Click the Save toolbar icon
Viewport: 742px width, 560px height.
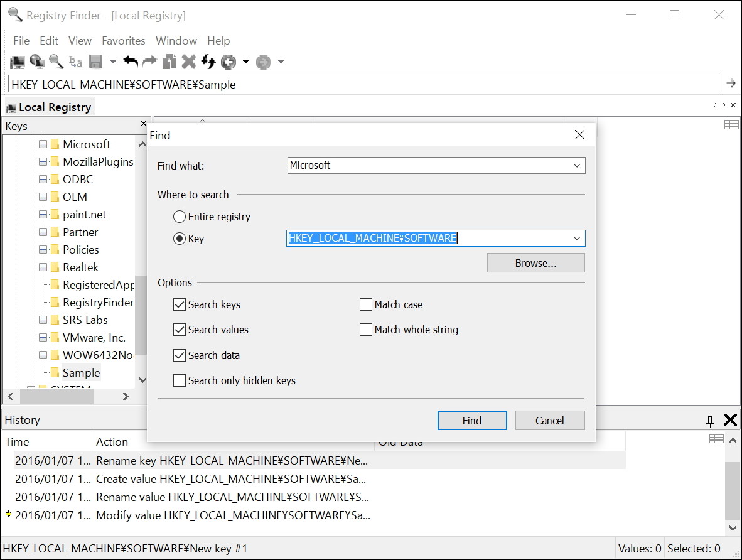(97, 61)
